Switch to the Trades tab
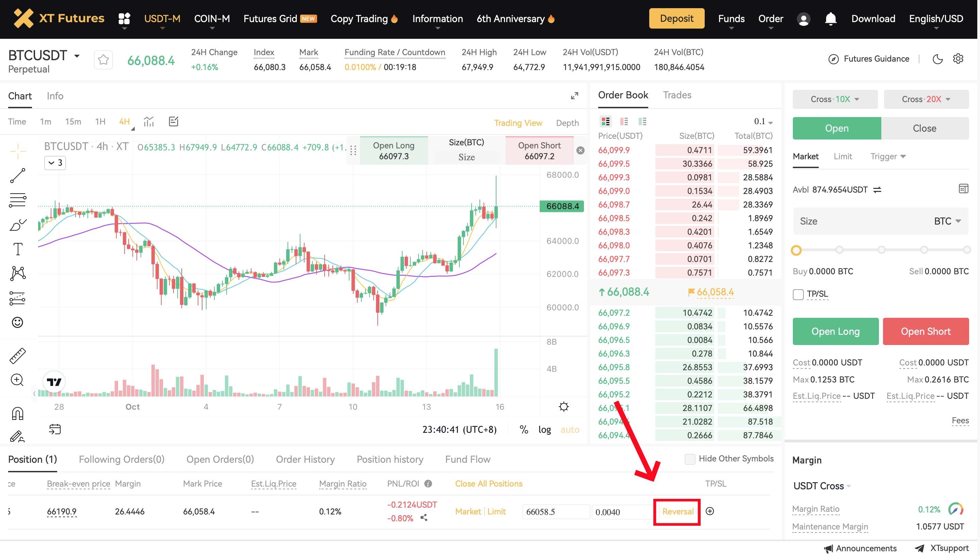The width and height of the screenshot is (980, 556). (677, 95)
